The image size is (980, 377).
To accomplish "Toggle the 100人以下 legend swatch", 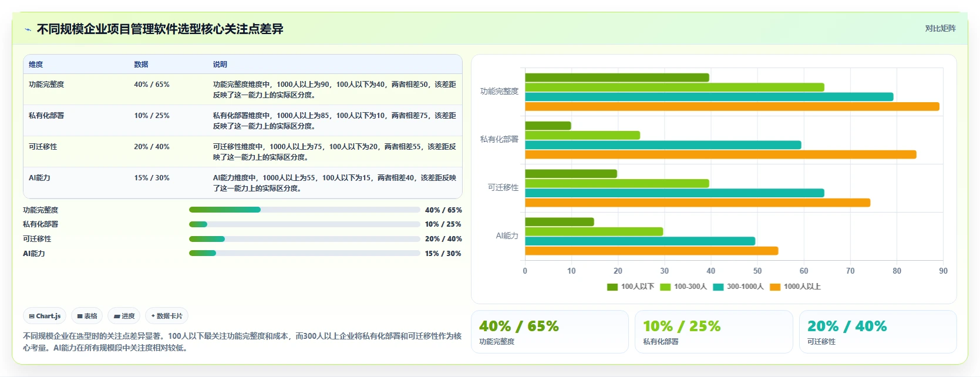I will pyautogui.click(x=612, y=287).
